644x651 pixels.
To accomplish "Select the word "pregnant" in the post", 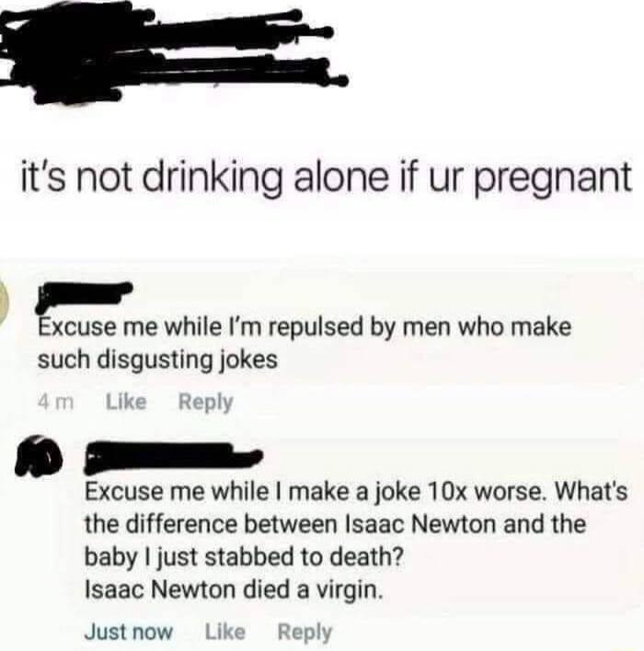I will [x=553, y=179].
